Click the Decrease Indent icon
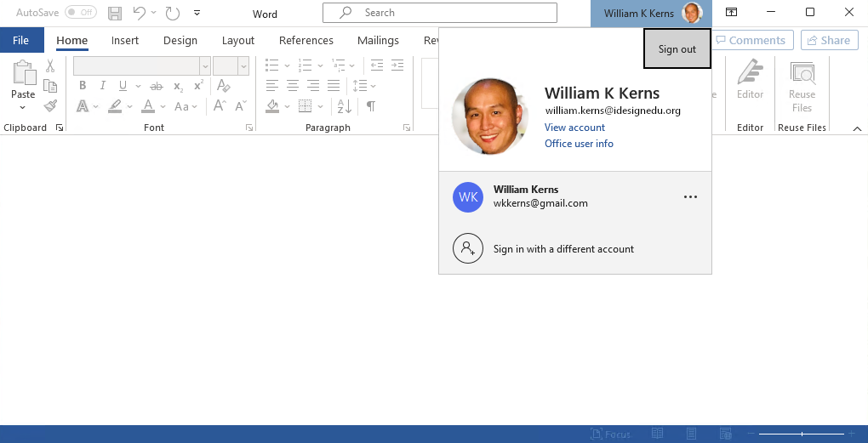The height and width of the screenshot is (443, 868). (377, 65)
